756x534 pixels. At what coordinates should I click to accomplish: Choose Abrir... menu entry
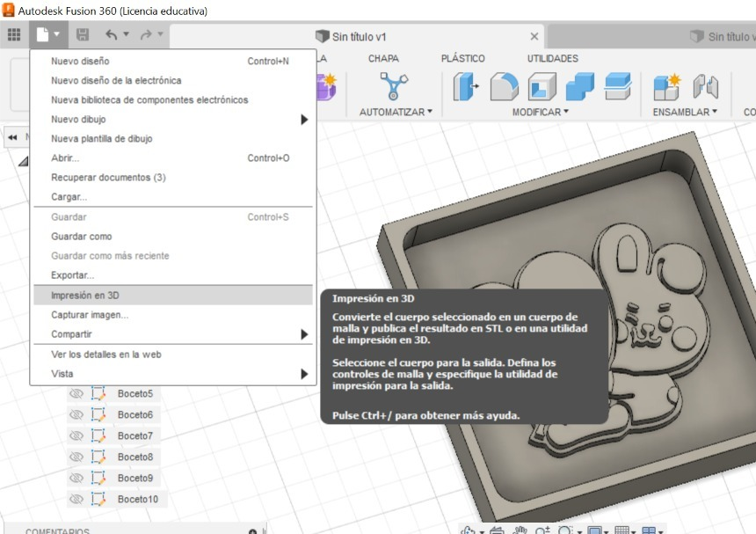tap(173, 157)
